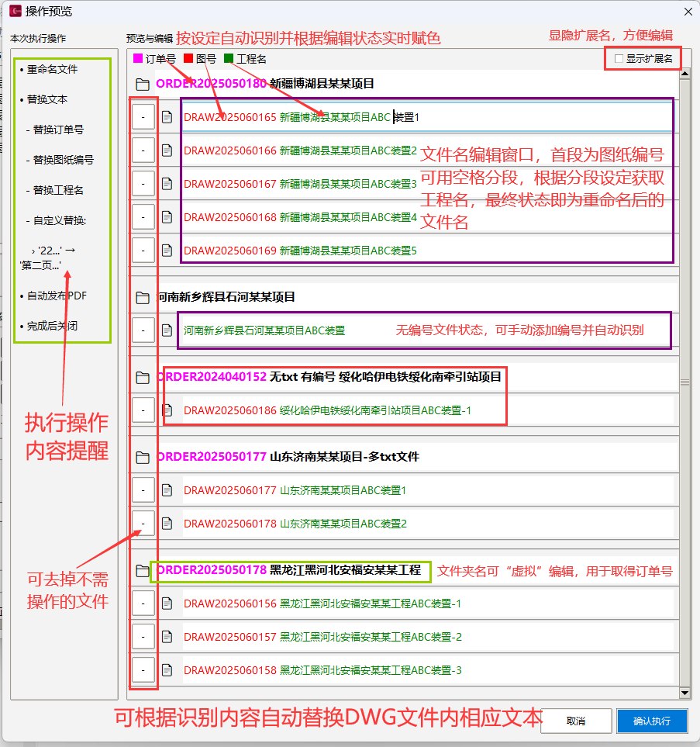Click the document icon beside 绥化哈伊电铁 drawing

167,411
